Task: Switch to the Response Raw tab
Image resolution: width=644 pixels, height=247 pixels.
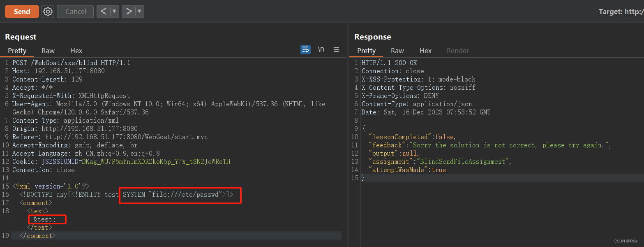Action: [x=397, y=51]
